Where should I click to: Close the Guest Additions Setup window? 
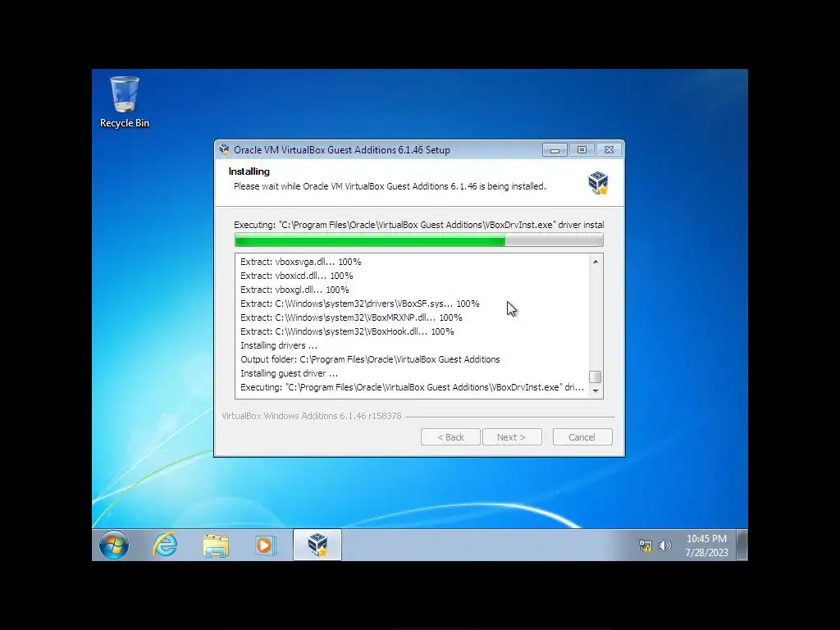[x=609, y=150]
